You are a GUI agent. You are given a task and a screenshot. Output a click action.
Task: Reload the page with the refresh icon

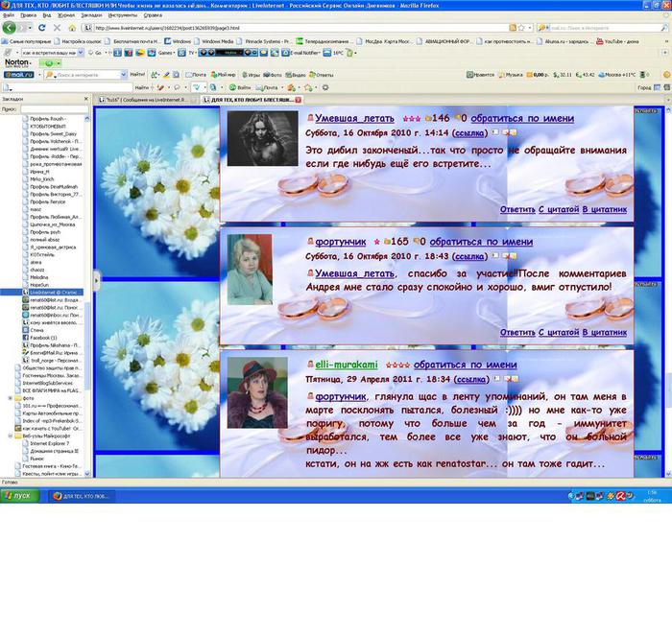coord(42,28)
